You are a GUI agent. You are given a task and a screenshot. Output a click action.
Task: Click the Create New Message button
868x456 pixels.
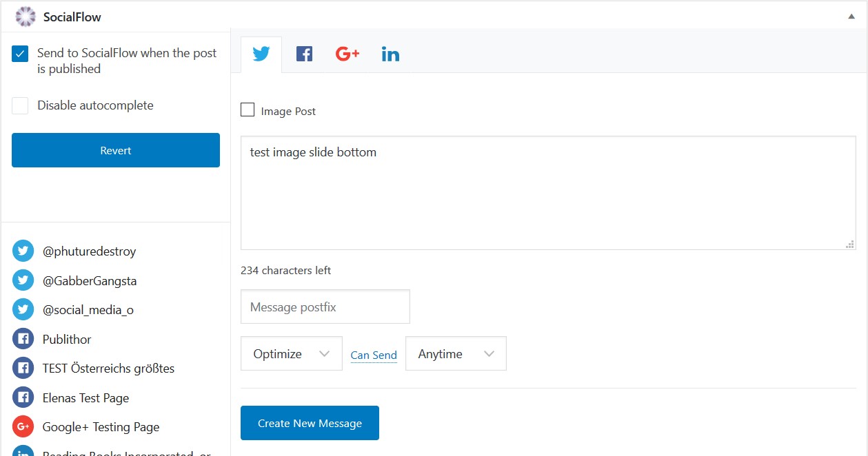(310, 423)
